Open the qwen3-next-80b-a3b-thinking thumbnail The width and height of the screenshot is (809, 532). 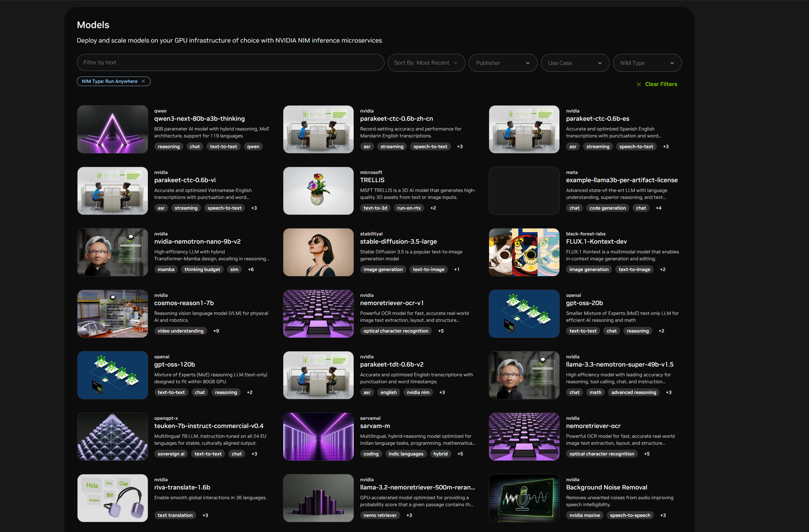(113, 129)
